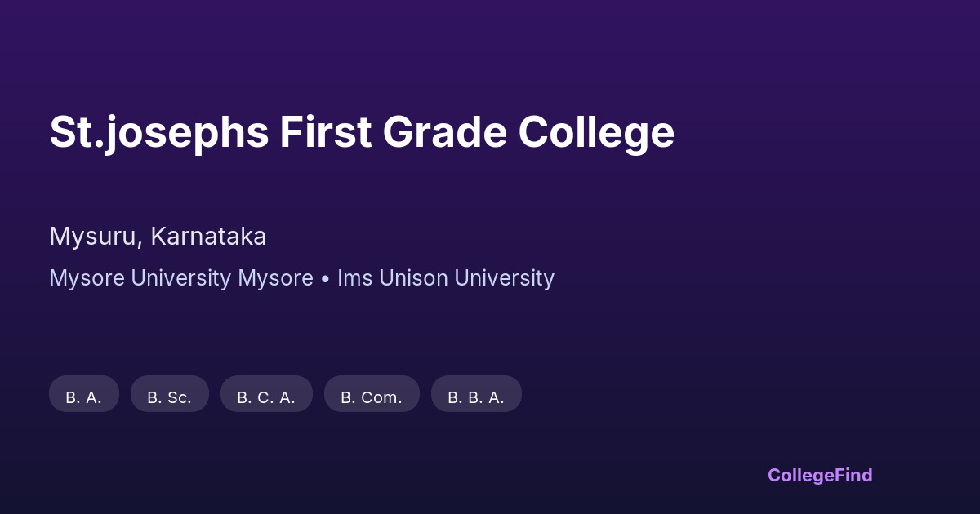Screen dimensions: 980x514
Task: Select the Ims Unison University affiliation
Action: (x=446, y=278)
